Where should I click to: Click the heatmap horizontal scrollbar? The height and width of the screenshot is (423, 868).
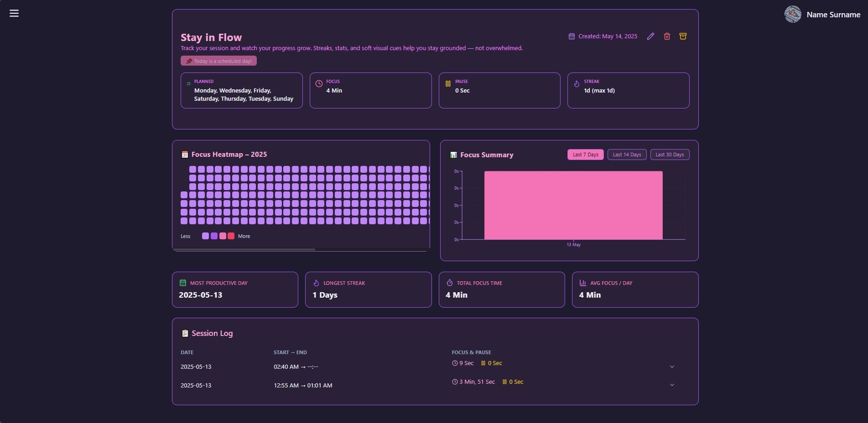[x=244, y=250]
